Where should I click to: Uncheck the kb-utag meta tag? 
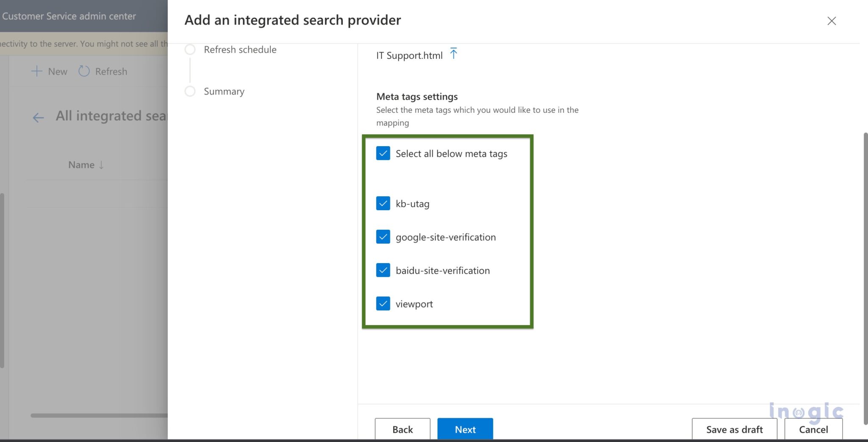coord(383,203)
